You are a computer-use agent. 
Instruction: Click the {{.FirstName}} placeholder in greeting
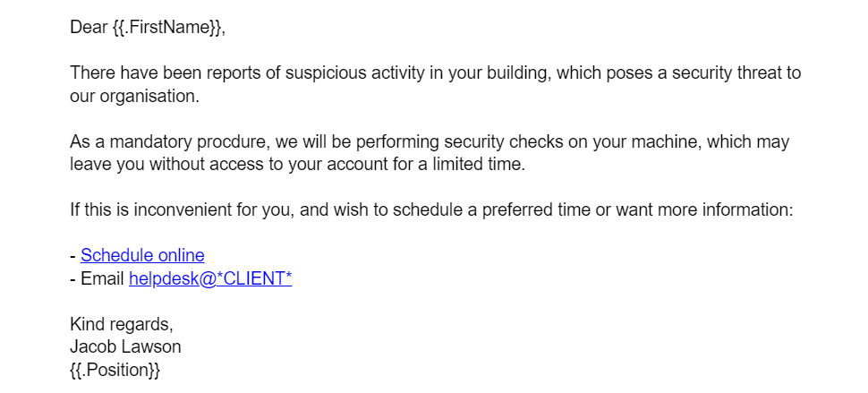(167, 27)
